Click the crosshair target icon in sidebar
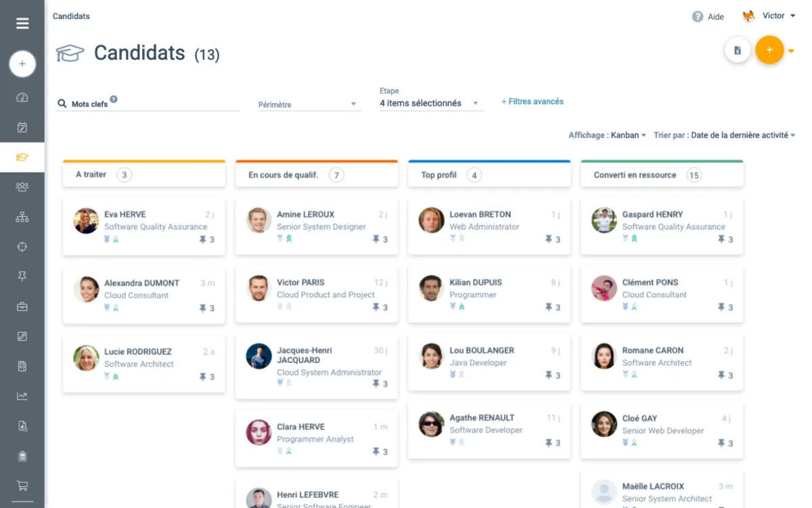The image size is (812, 508). (x=22, y=247)
